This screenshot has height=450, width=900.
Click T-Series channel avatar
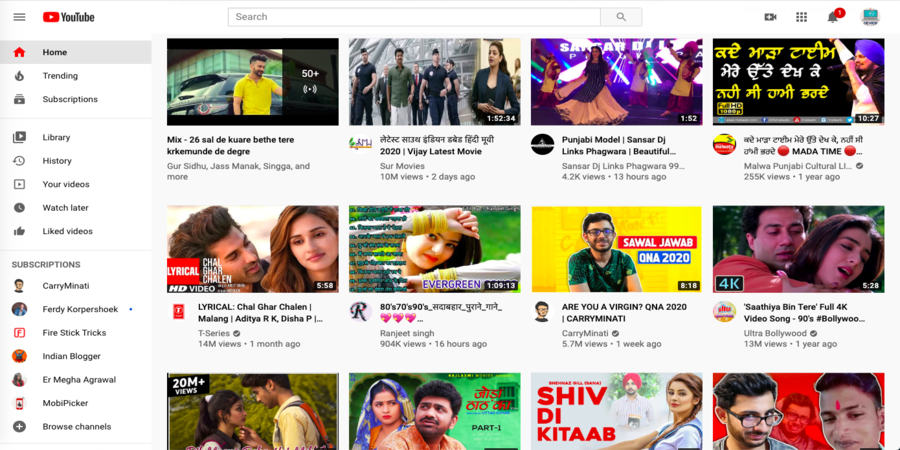point(179,311)
